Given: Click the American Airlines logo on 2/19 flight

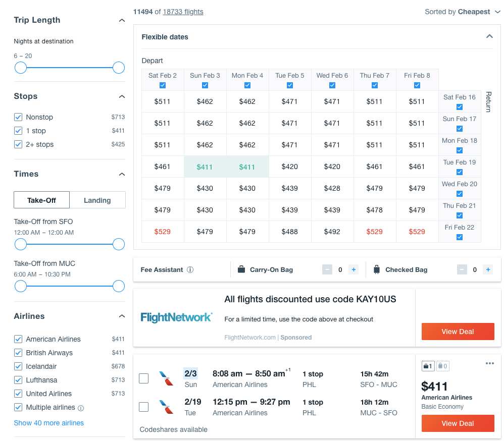Looking at the screenshot, I should [166, 407].
